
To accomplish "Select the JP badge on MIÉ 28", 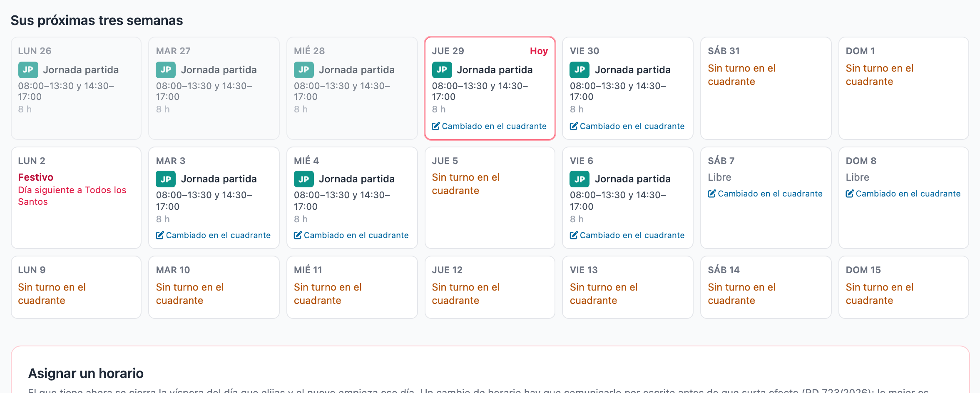I will (x=304, y=70).
